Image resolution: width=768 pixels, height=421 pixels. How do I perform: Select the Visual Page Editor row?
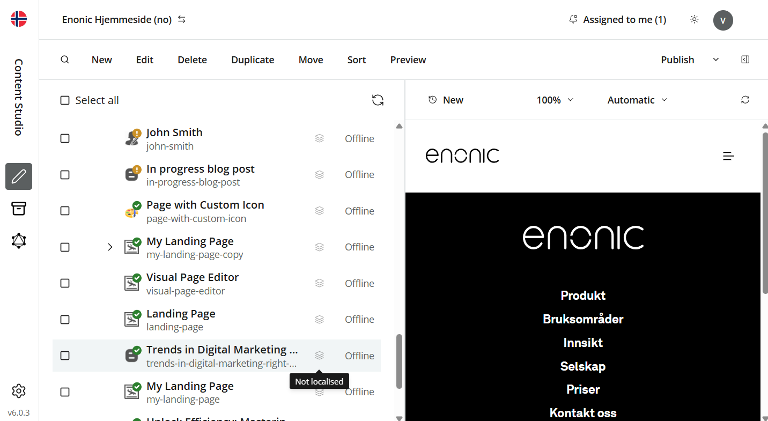(x=216, y=283)
